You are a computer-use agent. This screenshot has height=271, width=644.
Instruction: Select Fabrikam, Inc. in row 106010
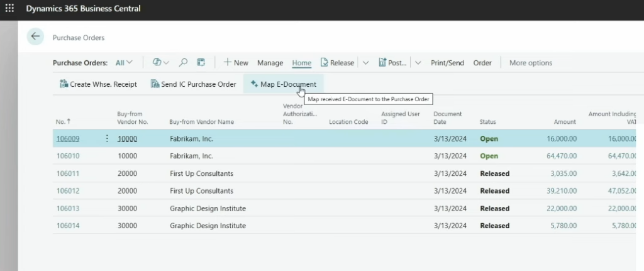[191, 156]
